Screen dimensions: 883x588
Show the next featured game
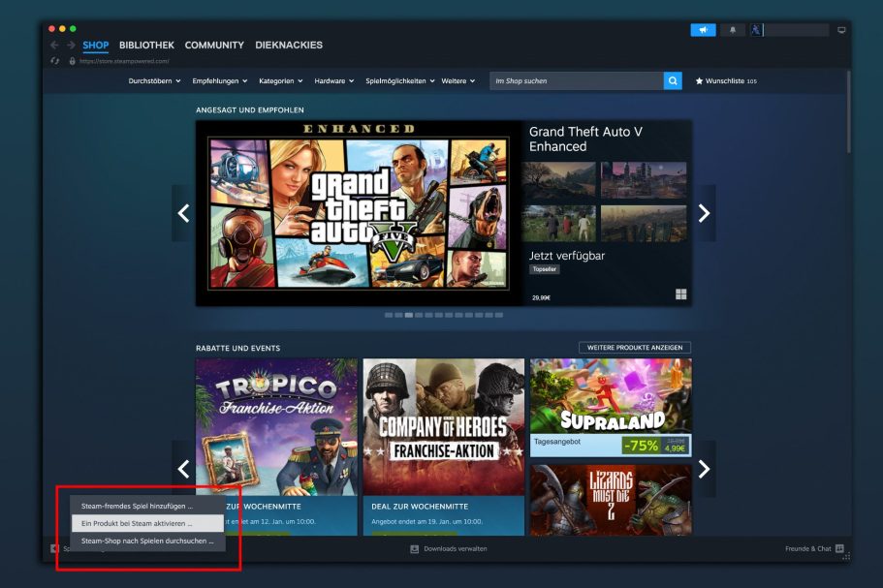coord(704,213)
